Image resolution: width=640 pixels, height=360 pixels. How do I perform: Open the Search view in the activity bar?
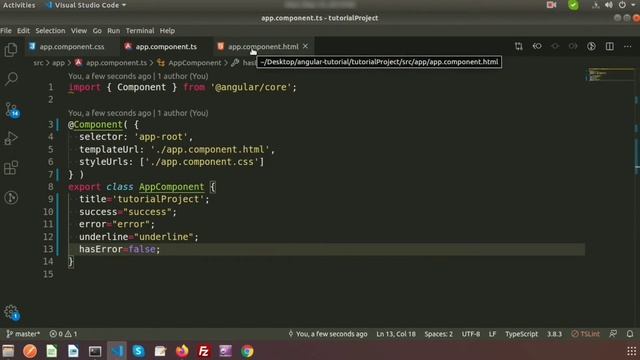click(11, 78)
